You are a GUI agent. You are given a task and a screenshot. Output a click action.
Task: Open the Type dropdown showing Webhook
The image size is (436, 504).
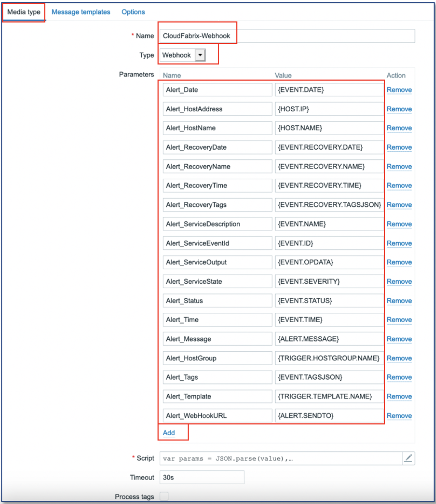point(199,56)
